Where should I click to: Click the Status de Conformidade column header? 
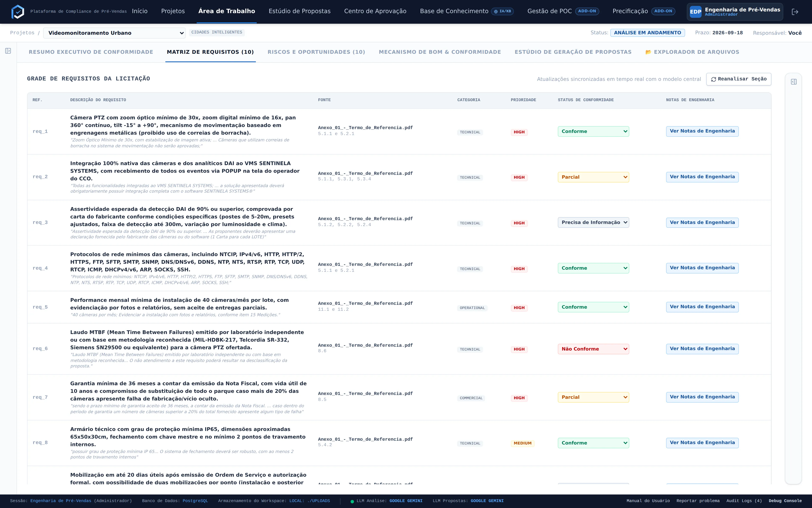tap(586, 100)
